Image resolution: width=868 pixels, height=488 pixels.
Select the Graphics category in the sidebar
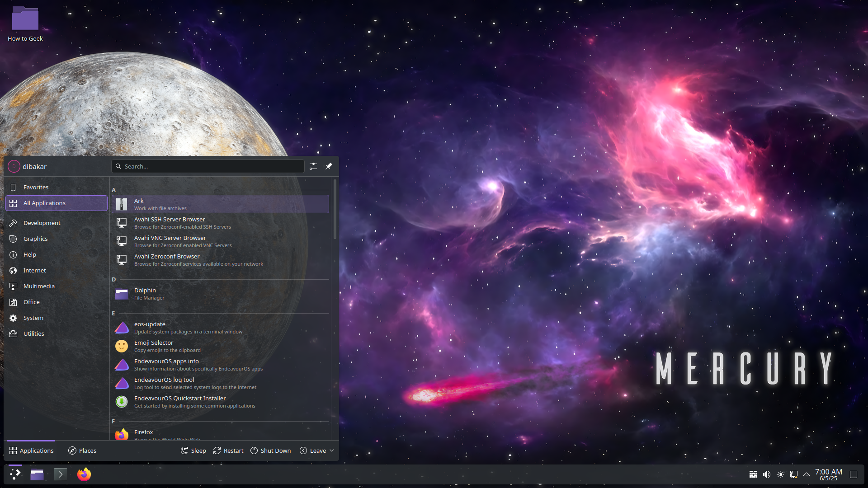[x=56, y=239]
